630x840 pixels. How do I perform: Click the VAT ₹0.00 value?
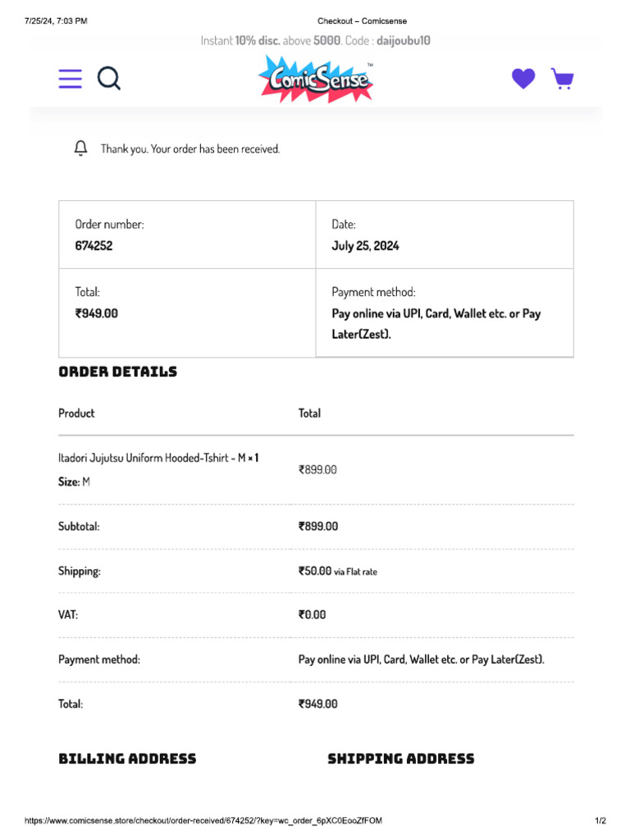313,614
